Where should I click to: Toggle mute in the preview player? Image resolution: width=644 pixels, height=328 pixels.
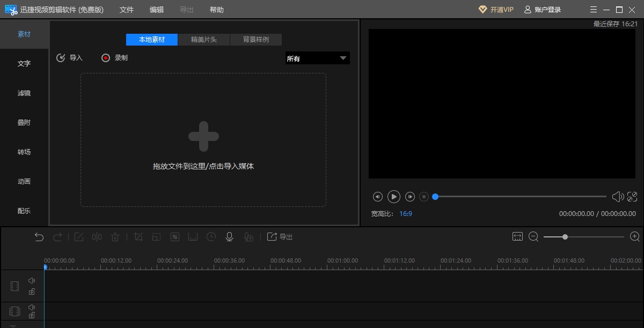coord(617,197)
